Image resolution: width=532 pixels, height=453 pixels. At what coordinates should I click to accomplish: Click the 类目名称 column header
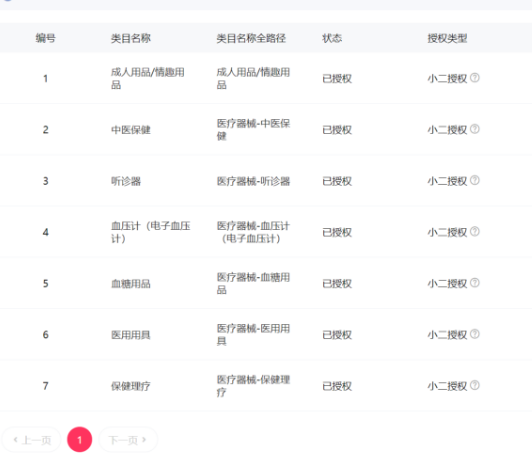click(x=131, y=38)
